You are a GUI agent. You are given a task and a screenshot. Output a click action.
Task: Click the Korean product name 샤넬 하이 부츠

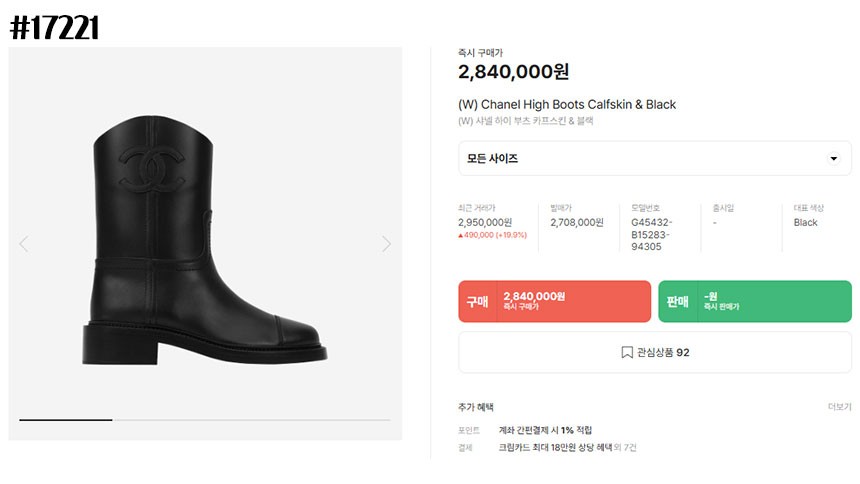click(x=525, y=121)
